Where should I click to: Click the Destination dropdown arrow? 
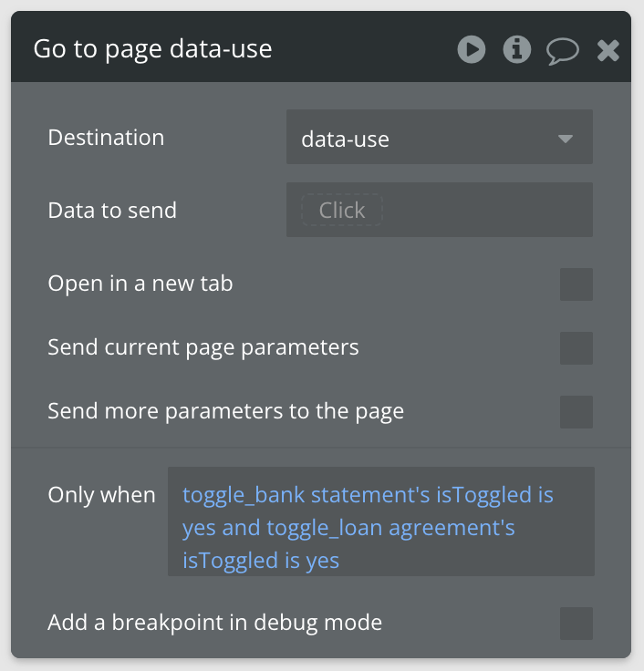click(x=566, y=139)
